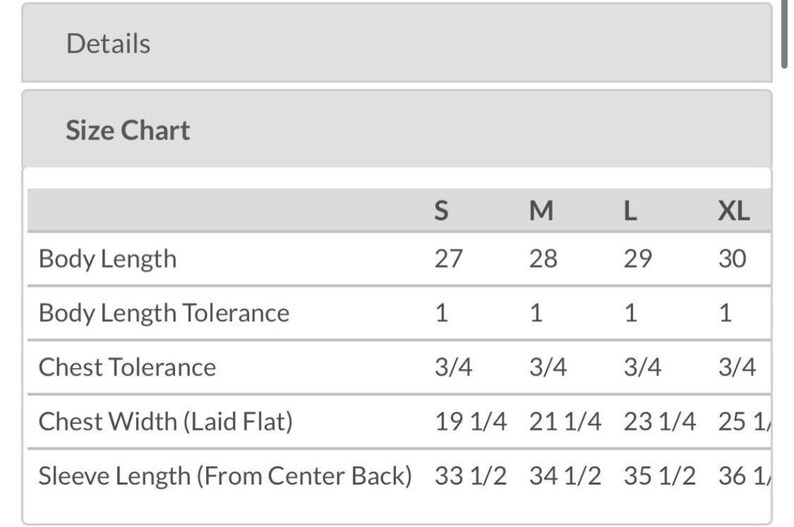The width and height of the screenshot is (794, 527).
Task: Click the sleeve length value 34 1/2
Action: coord(565,475)
